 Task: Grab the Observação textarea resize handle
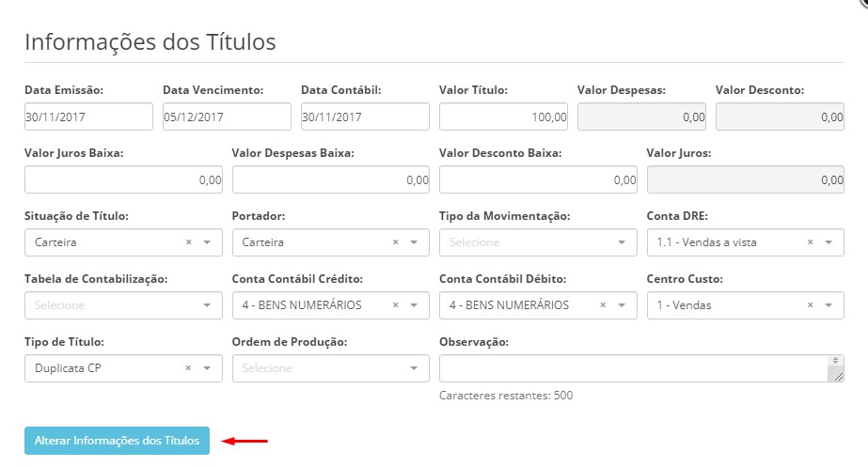[x=838, y=377]
